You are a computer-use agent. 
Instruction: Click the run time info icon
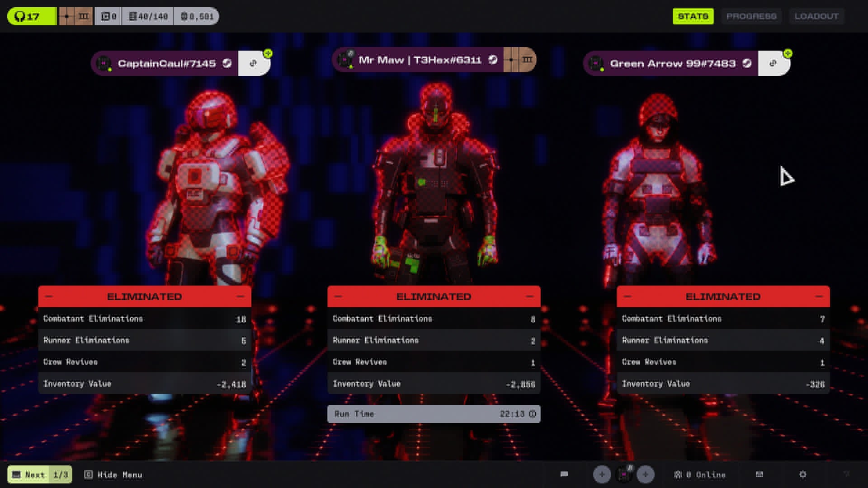pos(532,414)
